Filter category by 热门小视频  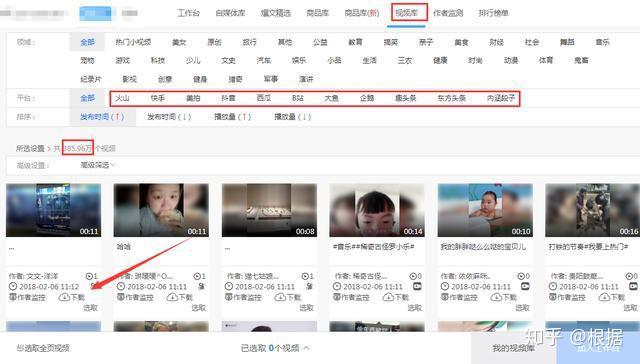click(133, 42)
